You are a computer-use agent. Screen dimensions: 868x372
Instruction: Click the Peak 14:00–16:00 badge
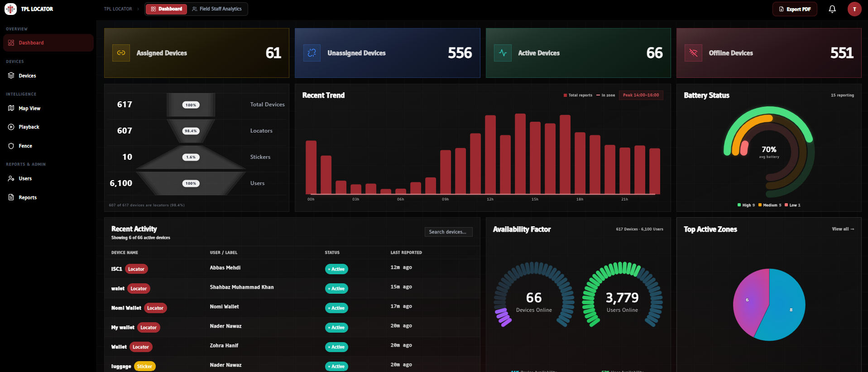(x=641, y=95)
